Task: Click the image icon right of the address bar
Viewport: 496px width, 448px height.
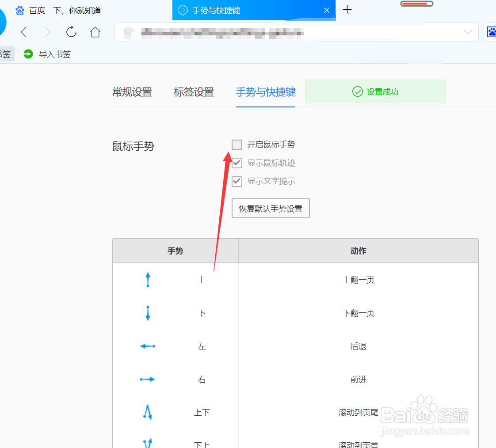Action: pyautogui.click(x=491, y=32)
